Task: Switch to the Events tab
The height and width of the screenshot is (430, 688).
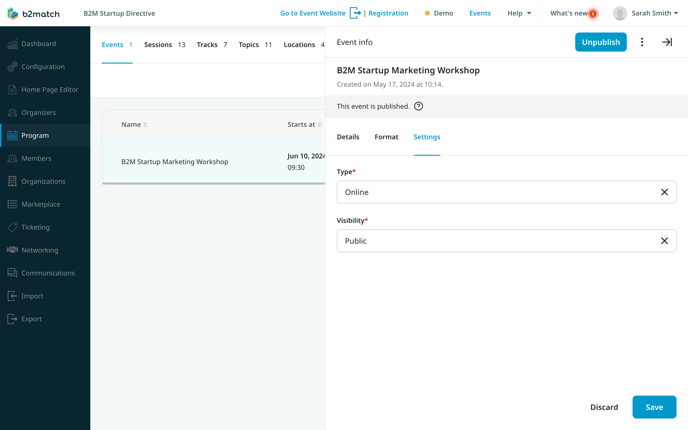Action: pos(117,45)
